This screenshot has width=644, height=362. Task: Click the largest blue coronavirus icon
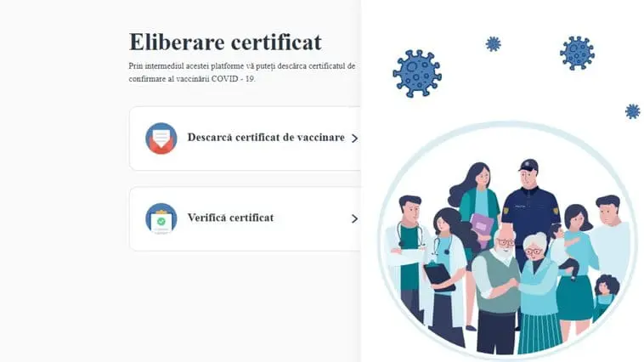(417, 74)
